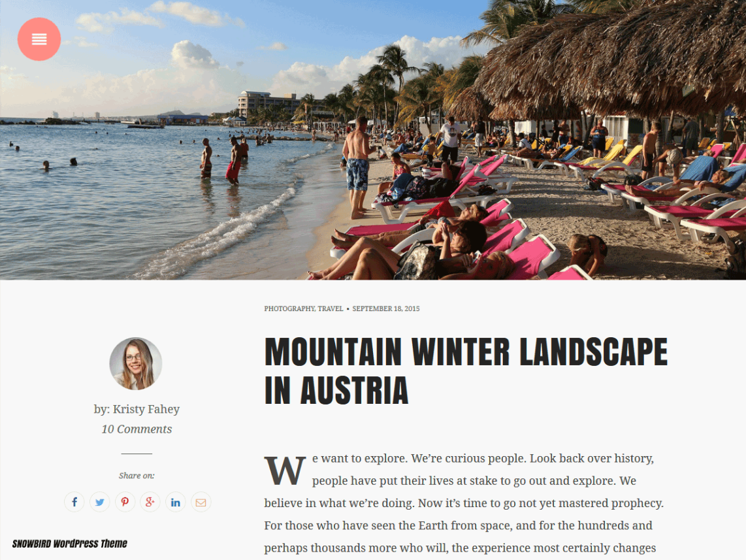Pin the post on Pinterest
The image size is (746, 560).
click(125, 502)
